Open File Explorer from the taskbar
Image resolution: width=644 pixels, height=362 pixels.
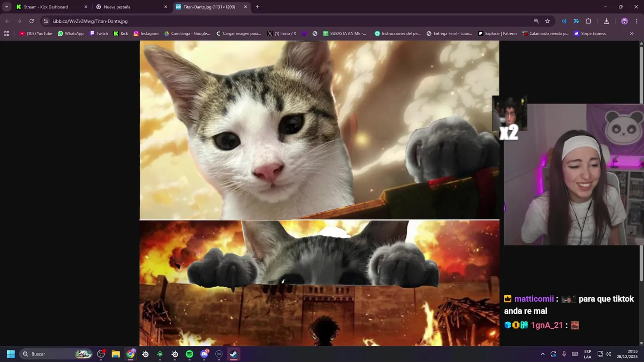click(116, 354)
